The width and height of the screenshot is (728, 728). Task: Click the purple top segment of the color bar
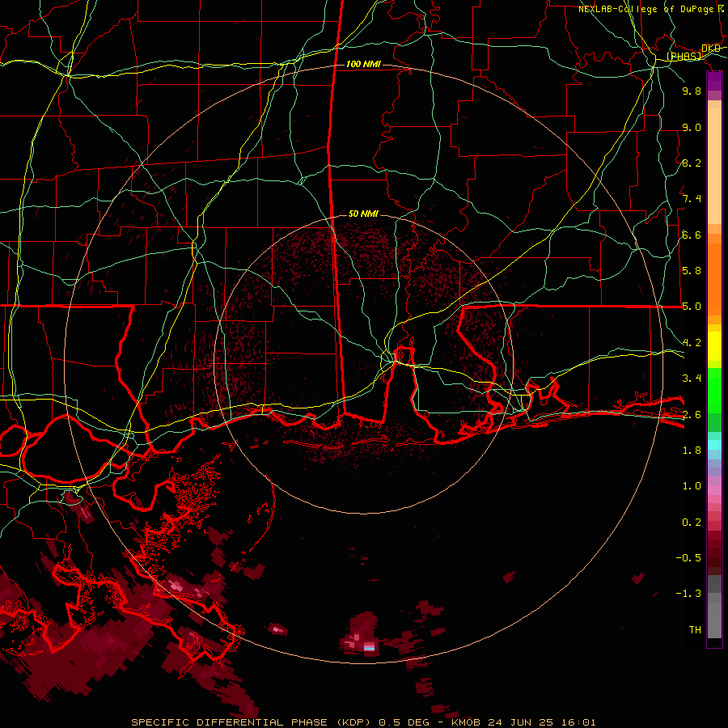[714, 81]
